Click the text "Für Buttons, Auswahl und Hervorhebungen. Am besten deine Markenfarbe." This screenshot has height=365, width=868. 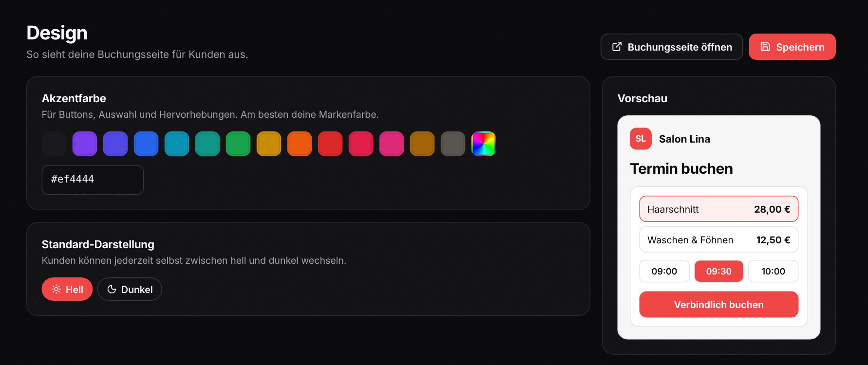(x=210, y=114)
